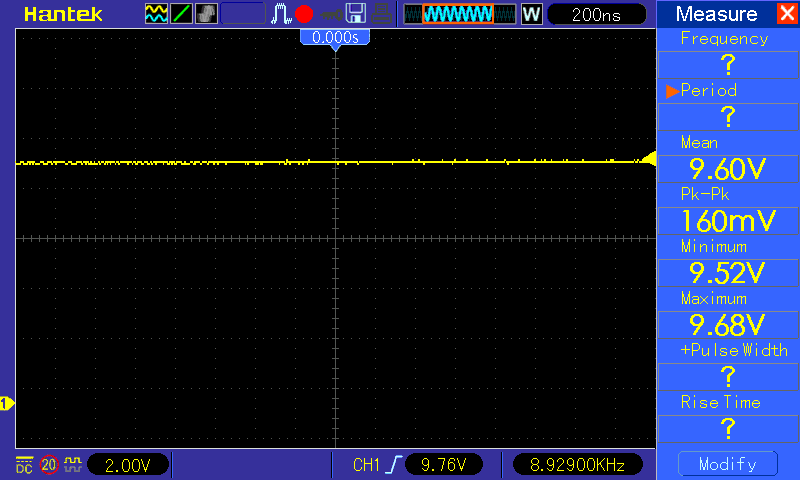This screenshot has width=800, height=480.
Task: Click the gray persistence display icon
Action: [206, 14]
